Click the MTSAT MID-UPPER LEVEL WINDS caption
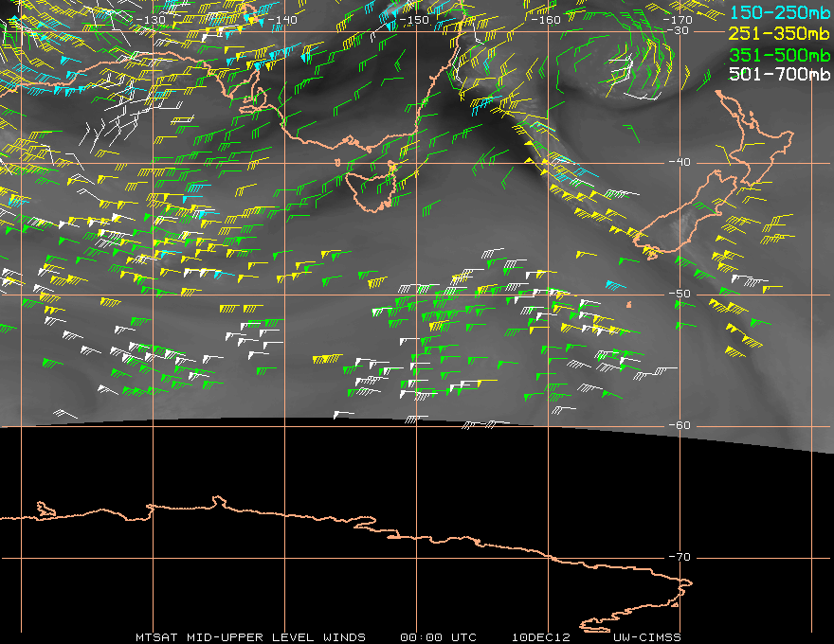This screenshot has width=834, height=644. [250, 637]
